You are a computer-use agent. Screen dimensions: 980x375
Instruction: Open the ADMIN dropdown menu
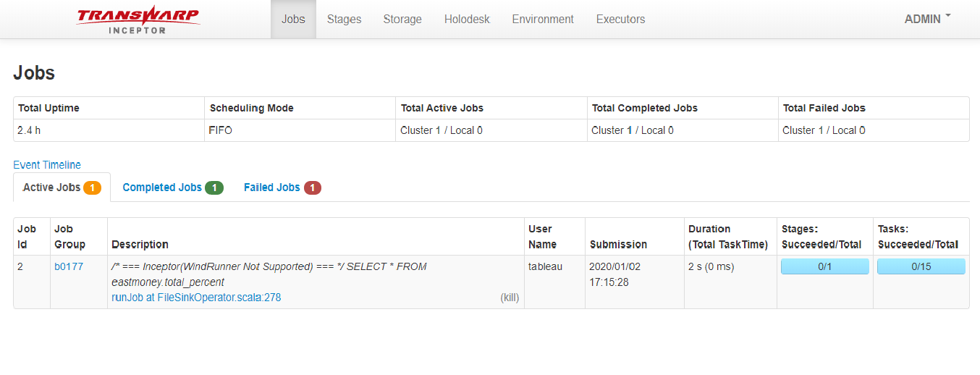927,19
